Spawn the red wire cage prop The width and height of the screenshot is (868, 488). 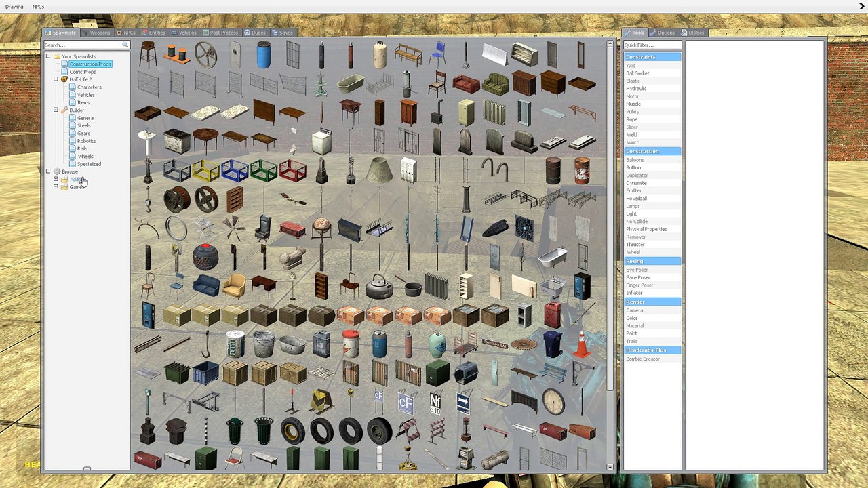click(293, 171)
